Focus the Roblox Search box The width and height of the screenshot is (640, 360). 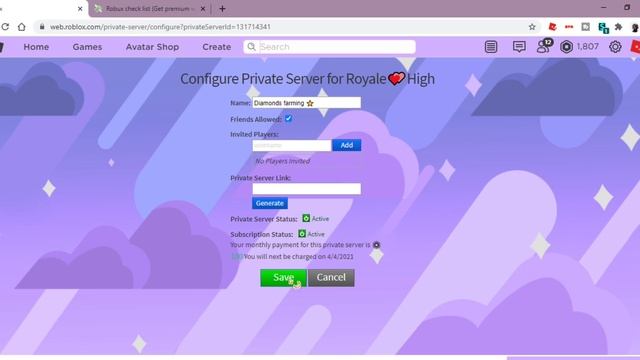click(x=330, y=47)
